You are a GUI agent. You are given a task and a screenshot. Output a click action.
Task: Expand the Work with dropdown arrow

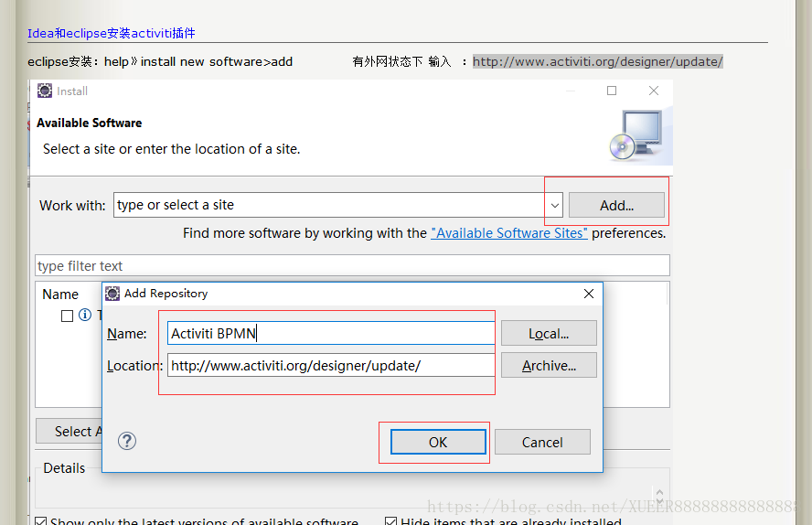555,206
